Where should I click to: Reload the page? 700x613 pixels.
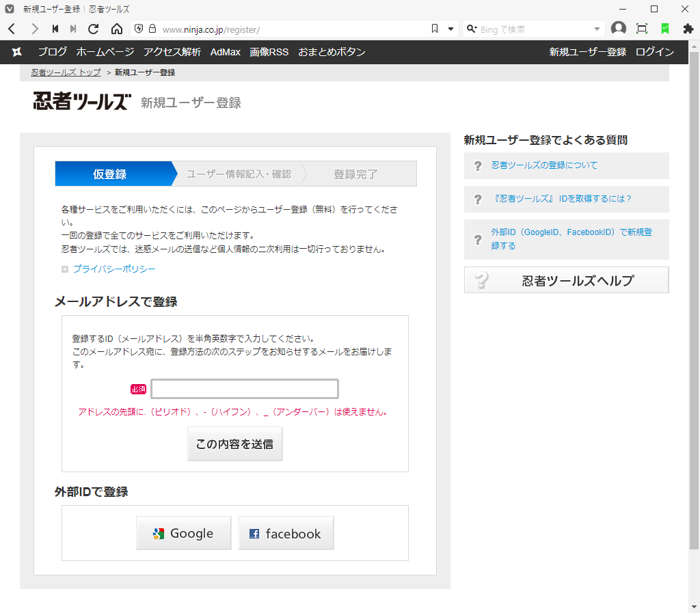pos(93,29)
